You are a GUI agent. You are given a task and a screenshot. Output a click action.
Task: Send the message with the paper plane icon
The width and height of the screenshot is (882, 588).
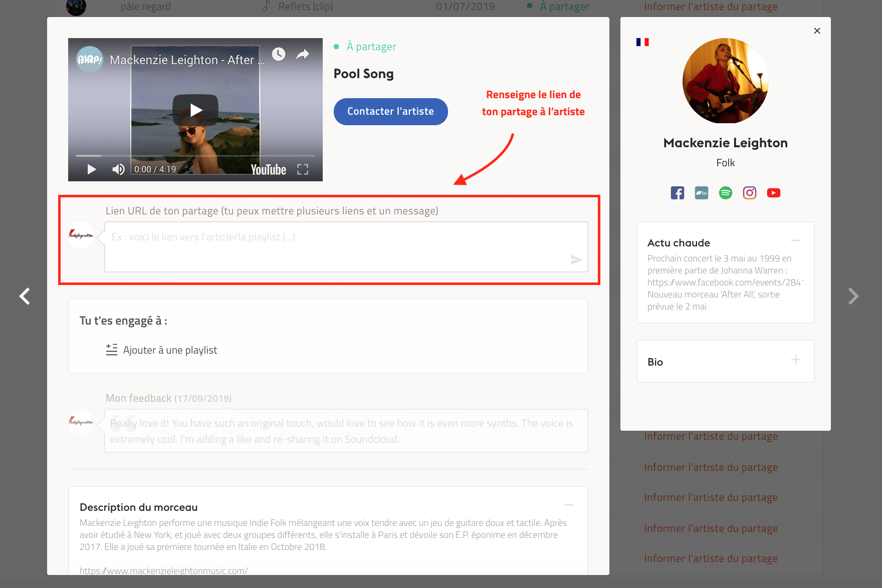(x=576, y=259)
